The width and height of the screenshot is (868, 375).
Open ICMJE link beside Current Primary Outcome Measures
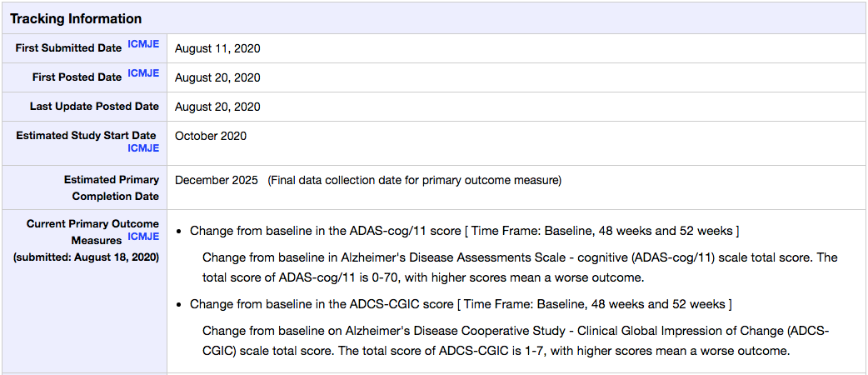pyautogui.click(x=143, y=237)
